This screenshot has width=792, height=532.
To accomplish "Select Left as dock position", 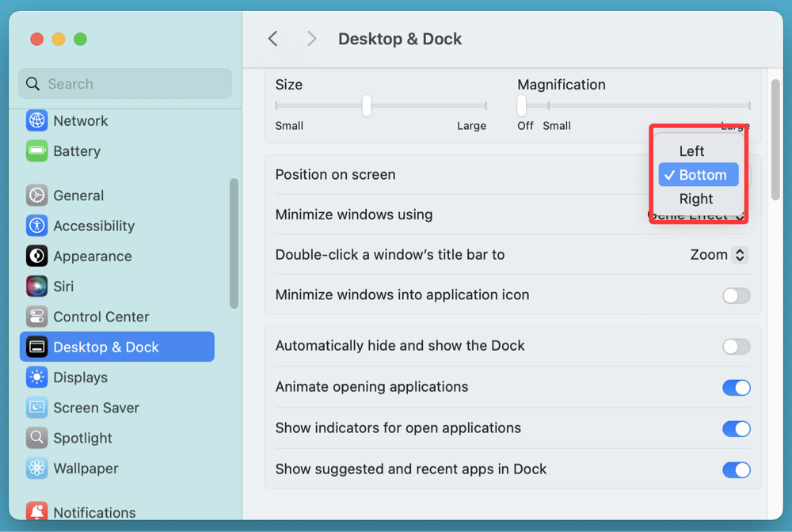I will coord(691,150).
